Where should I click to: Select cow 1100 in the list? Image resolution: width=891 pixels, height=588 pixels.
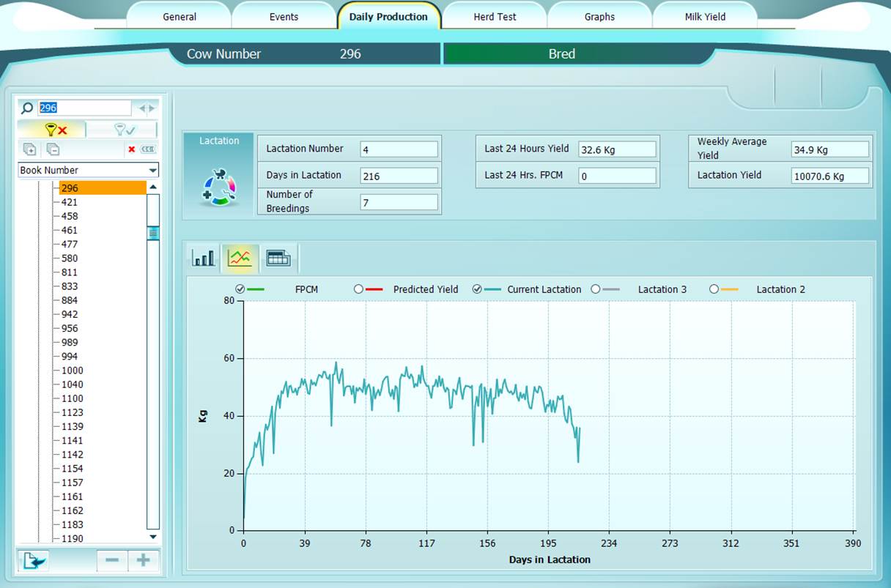73,398
